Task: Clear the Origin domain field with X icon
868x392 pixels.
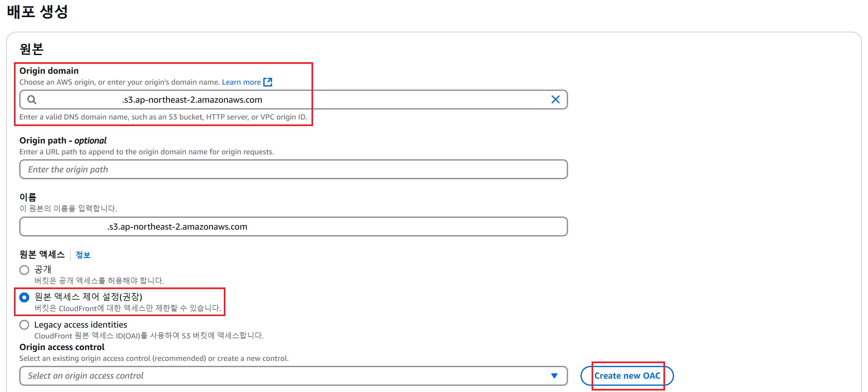Action: pos(555,100)
